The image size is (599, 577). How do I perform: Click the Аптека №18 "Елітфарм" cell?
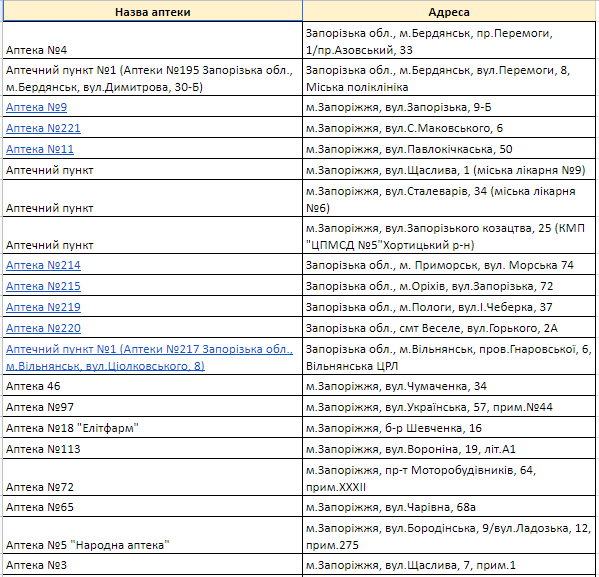coord(152,427)
